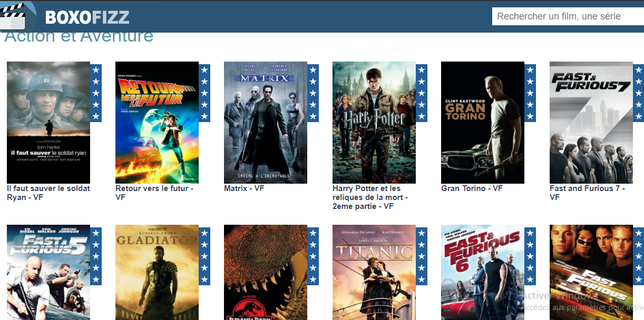This screenshot has height=320, width=644.
Task: Click the top star beside Gladiator poster
Action: (x=204, y=233)
